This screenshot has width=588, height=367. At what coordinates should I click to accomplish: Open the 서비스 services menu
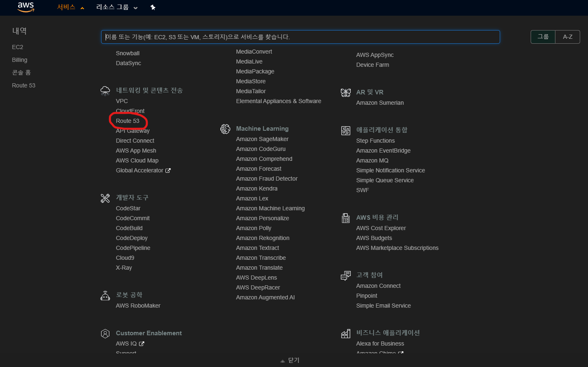[71, 7]
